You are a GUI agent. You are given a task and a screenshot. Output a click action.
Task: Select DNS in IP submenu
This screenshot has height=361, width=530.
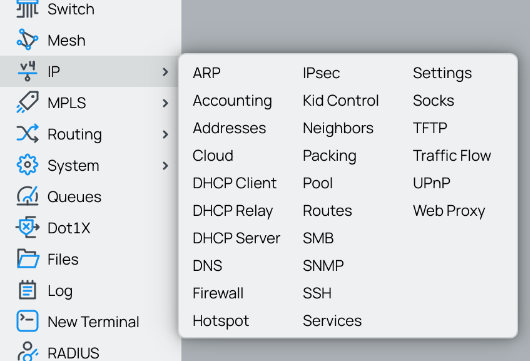(x=207, y=266)
